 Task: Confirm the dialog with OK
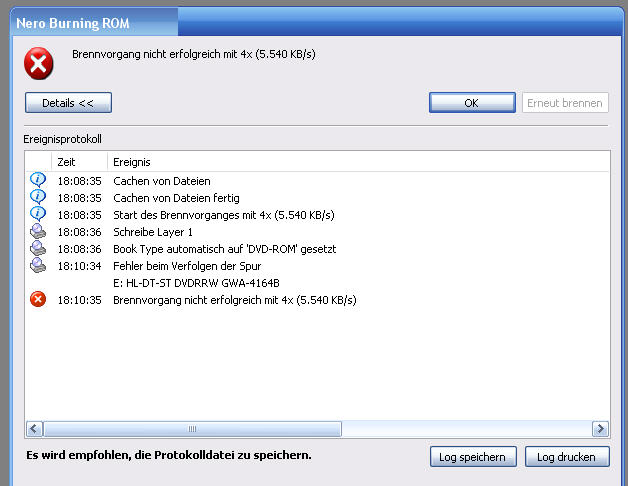[472, 103]
